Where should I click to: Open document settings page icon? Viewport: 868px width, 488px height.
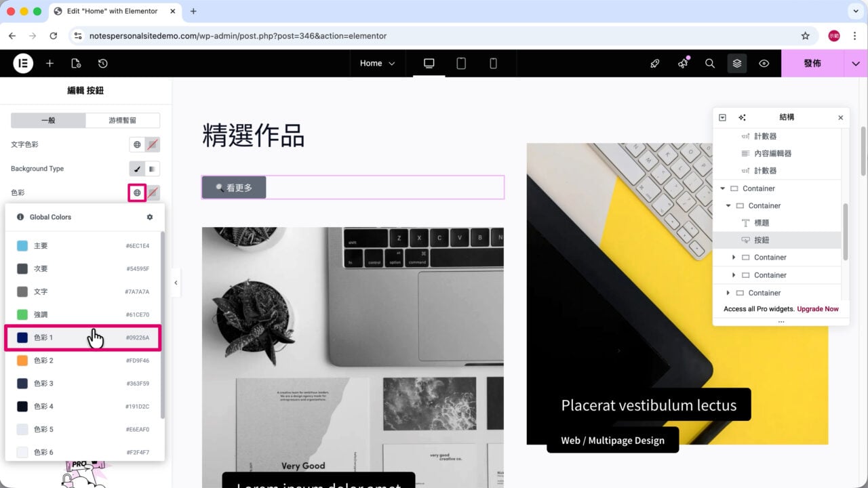tap(76, 63)
